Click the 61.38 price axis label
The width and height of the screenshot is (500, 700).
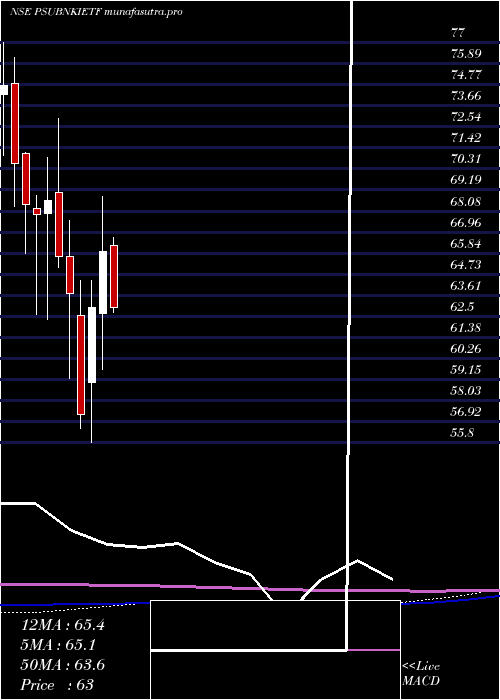(466, 328)
